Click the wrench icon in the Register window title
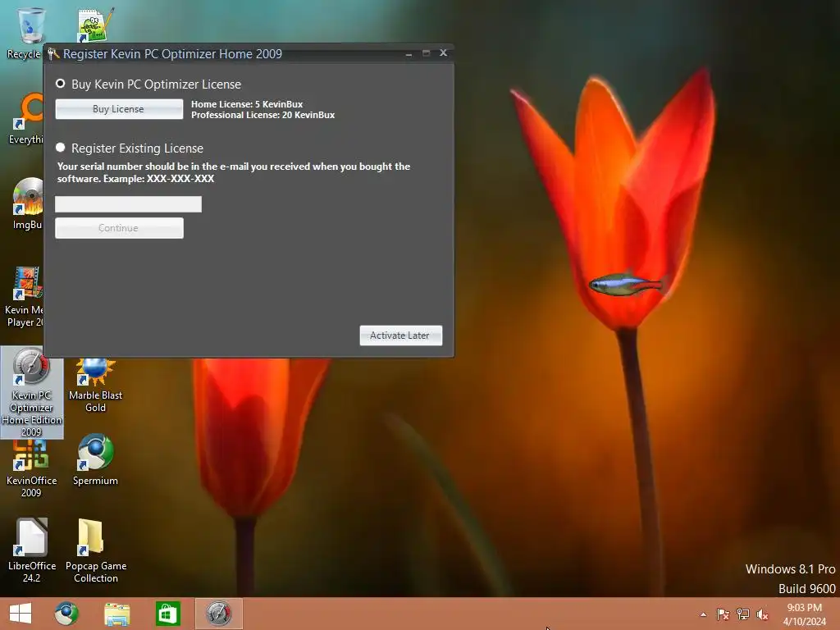 (53, 53)
